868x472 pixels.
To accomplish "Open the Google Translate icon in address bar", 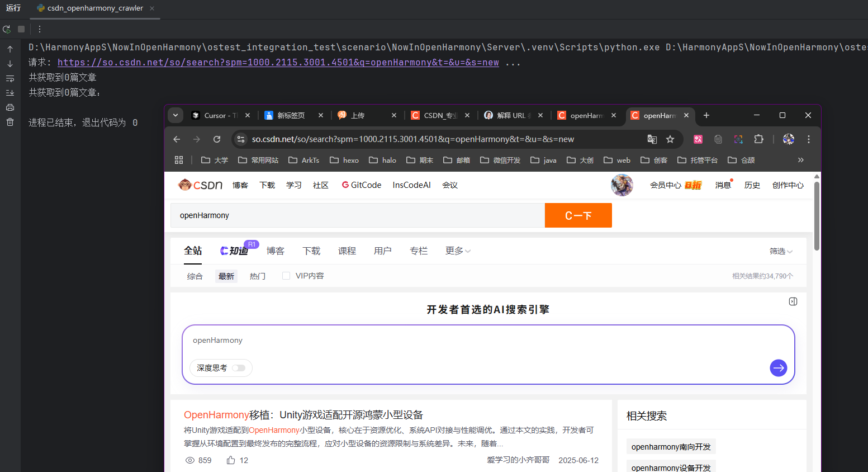I will [652, 139].
